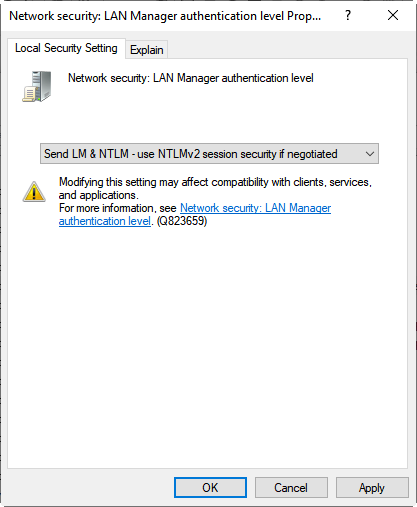
Task: Click the policy name heading beside server icon
Action: (191, 78)
